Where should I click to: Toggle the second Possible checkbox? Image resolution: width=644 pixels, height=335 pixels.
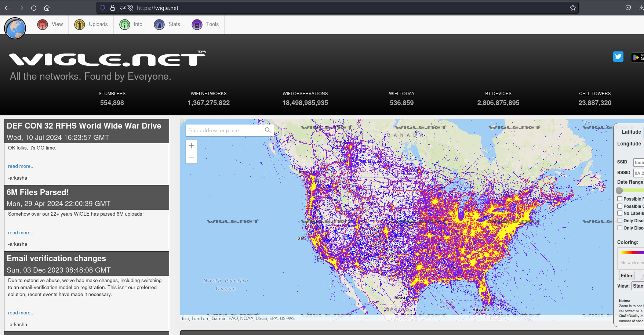[x=620, y=206]
